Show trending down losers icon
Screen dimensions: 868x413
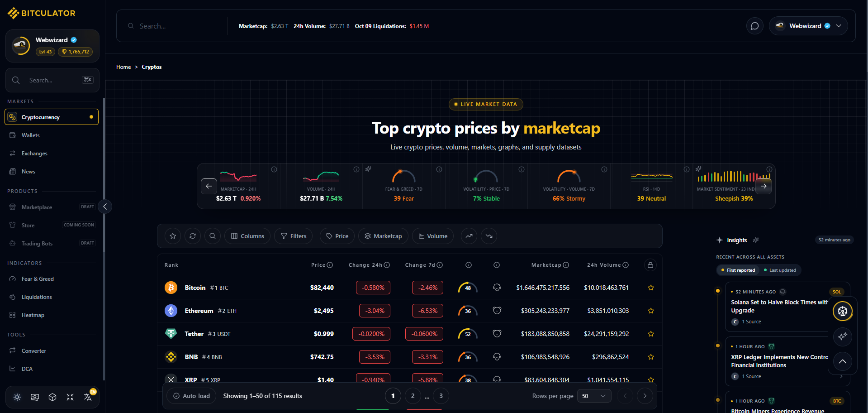[489, 236]
